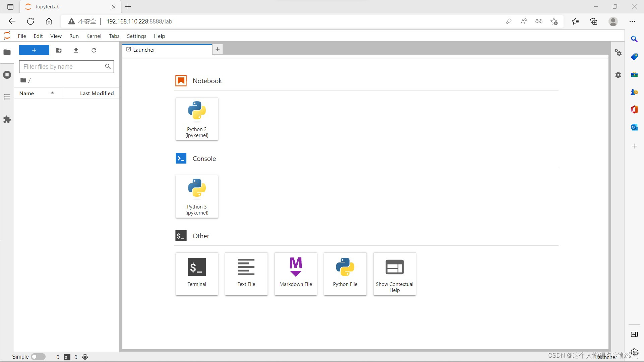This screenshot has width=644, height=362.
Task: Click the JupyterLab logo icon
Action: [x=7, y=36]
